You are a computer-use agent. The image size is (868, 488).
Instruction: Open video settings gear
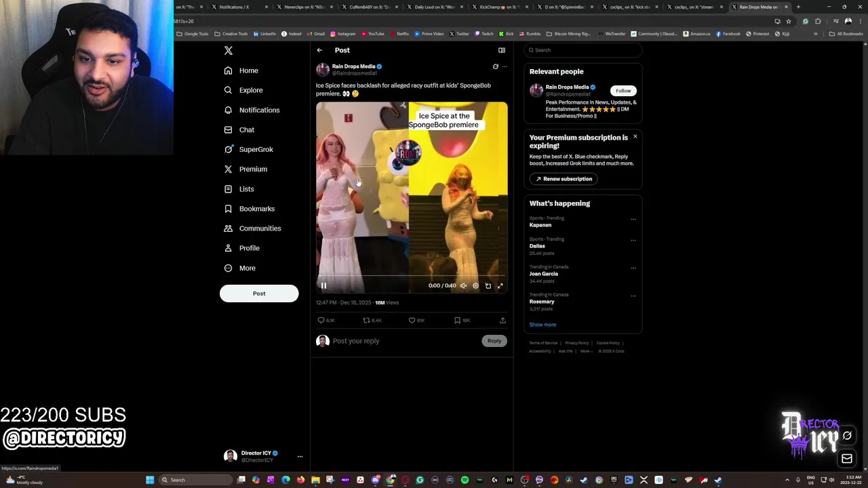pos(476,285)
